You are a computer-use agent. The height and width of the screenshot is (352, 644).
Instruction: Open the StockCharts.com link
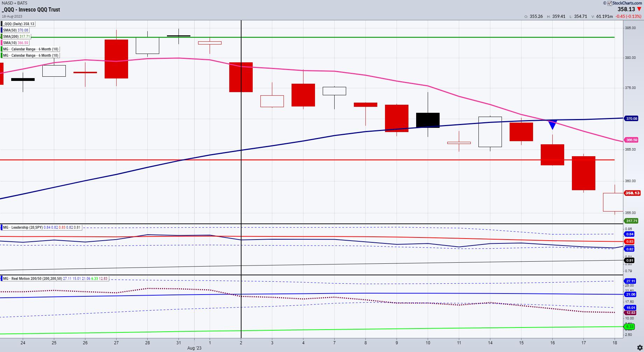pyautogui.click(x=627, y=3)
